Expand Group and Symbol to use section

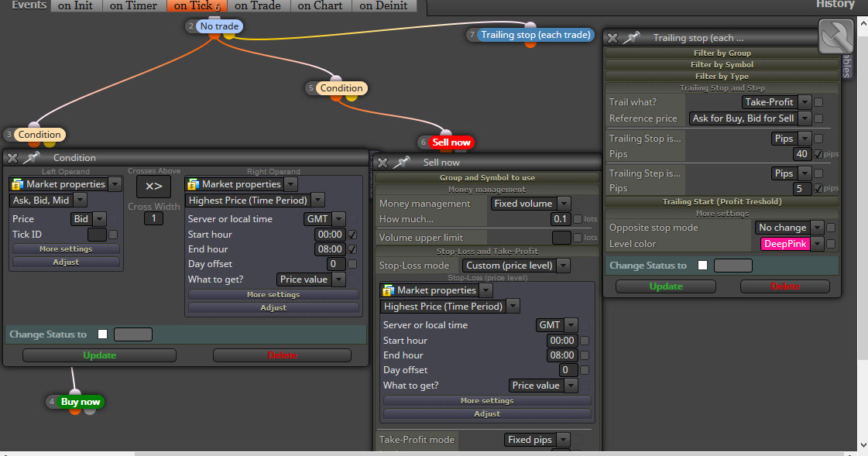tap(487, 177)
